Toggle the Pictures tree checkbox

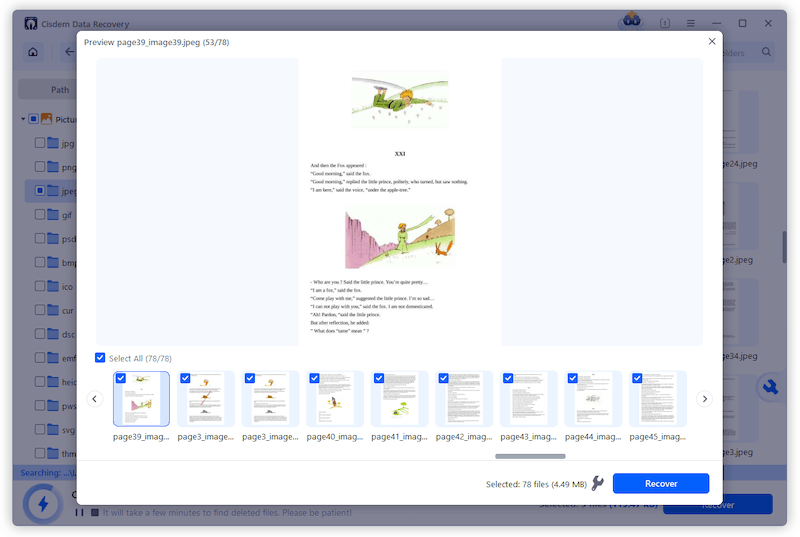click(34, 119)
